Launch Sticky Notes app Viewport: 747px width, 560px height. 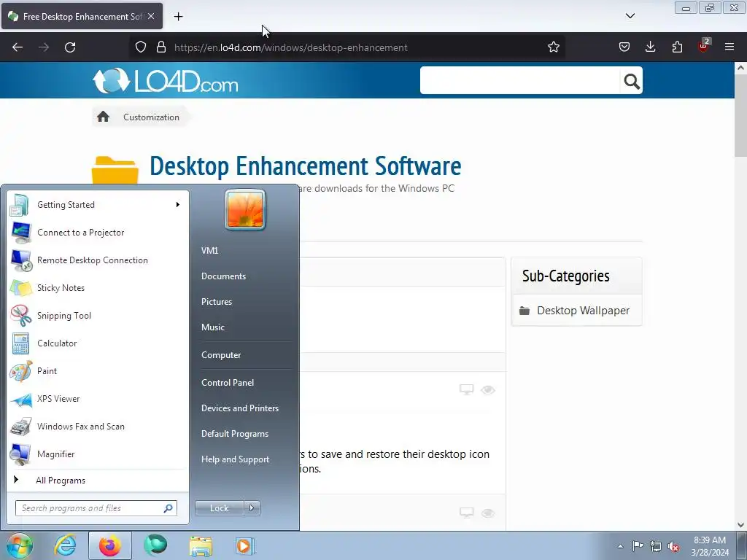tap(98, 287)
